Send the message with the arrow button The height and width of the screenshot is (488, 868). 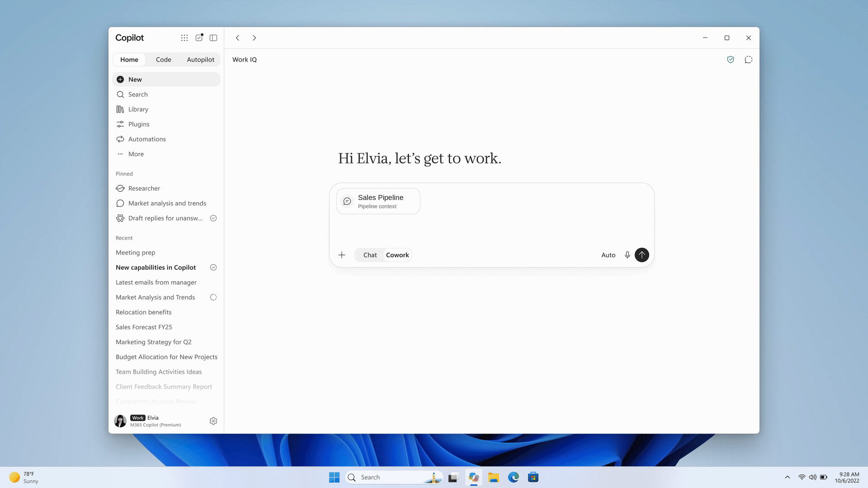click(642, 255)
